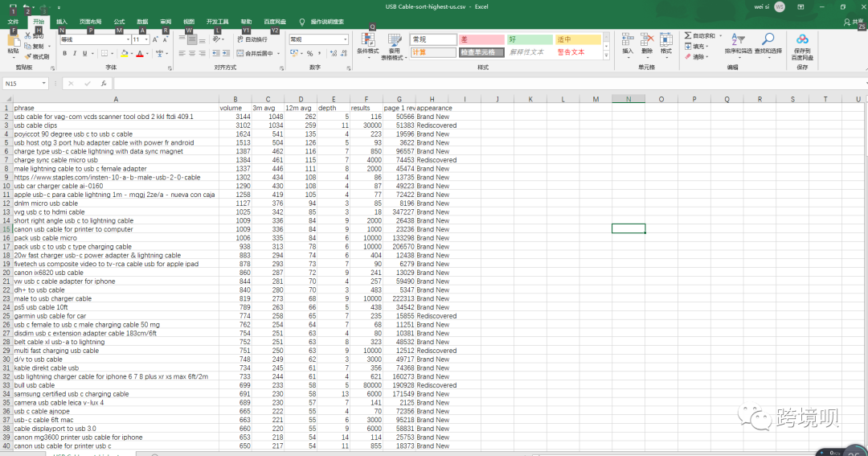
Task: Open Format as Table (套用表格格式) icon
Action: tap(394, 40)
